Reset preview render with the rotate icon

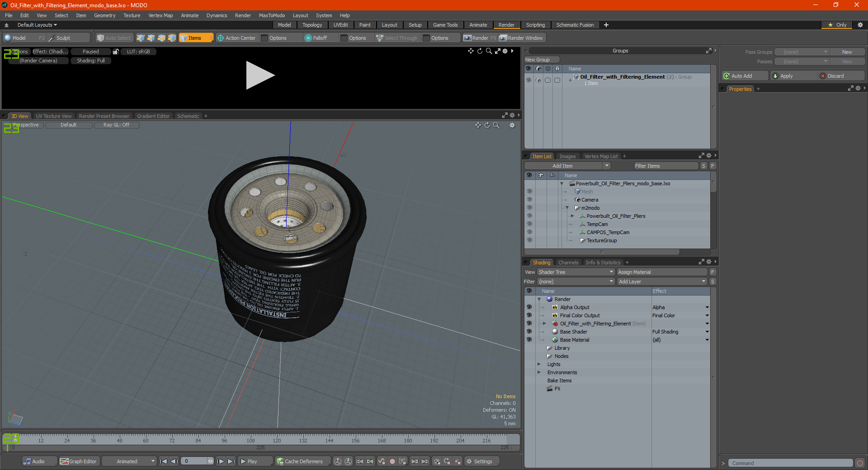(480, 51)
